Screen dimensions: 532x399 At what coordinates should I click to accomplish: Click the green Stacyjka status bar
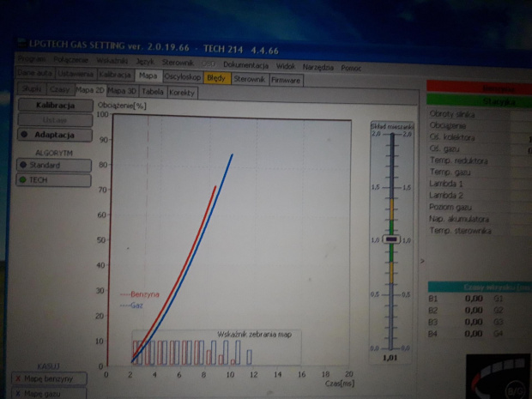click(479, 100)
